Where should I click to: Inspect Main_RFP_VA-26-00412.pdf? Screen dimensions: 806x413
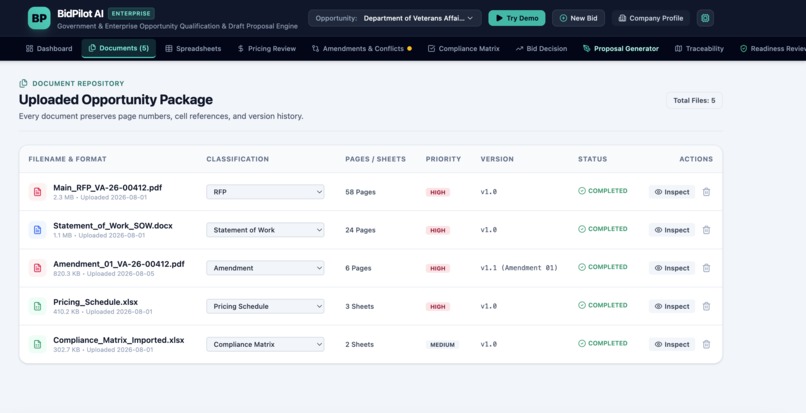click(x=672, y=192)
